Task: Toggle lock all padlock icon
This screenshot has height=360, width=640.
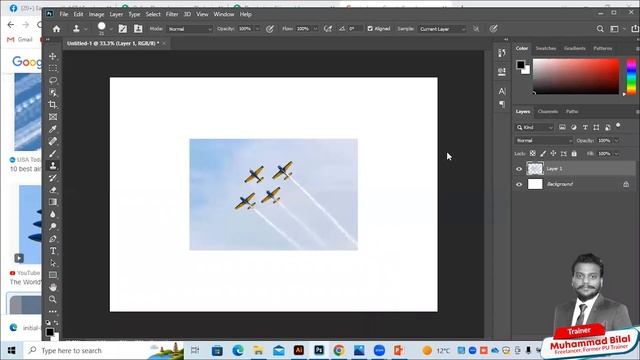Action: [x=574, y=153]
